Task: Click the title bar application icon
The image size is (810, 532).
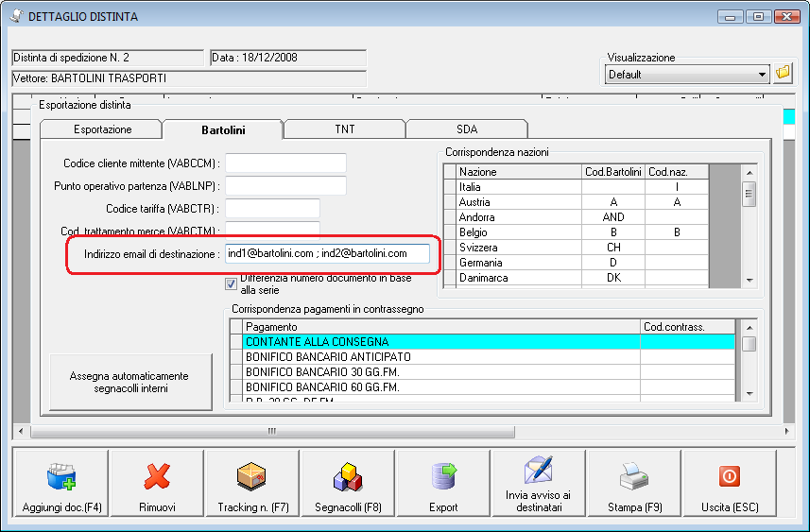Action: pyautogui.click(x=16, y=16)
